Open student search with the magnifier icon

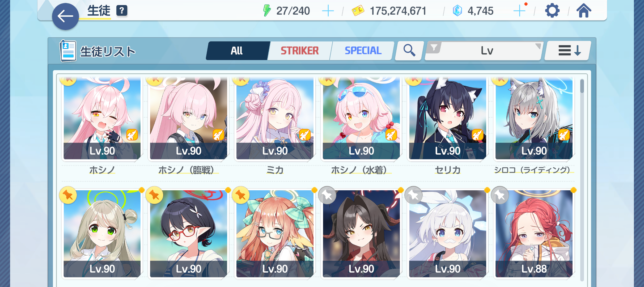click(x=409, y=50)
